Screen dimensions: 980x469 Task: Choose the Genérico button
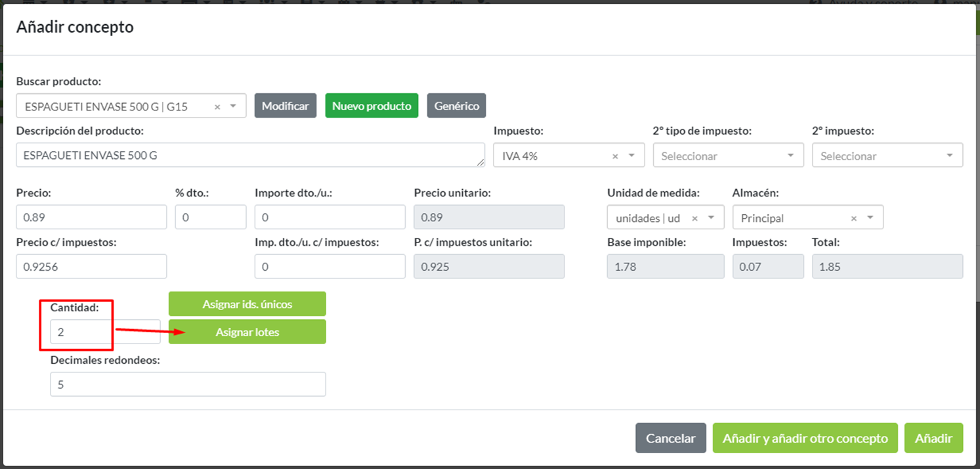pyautogui.click(x=456, y=106)
